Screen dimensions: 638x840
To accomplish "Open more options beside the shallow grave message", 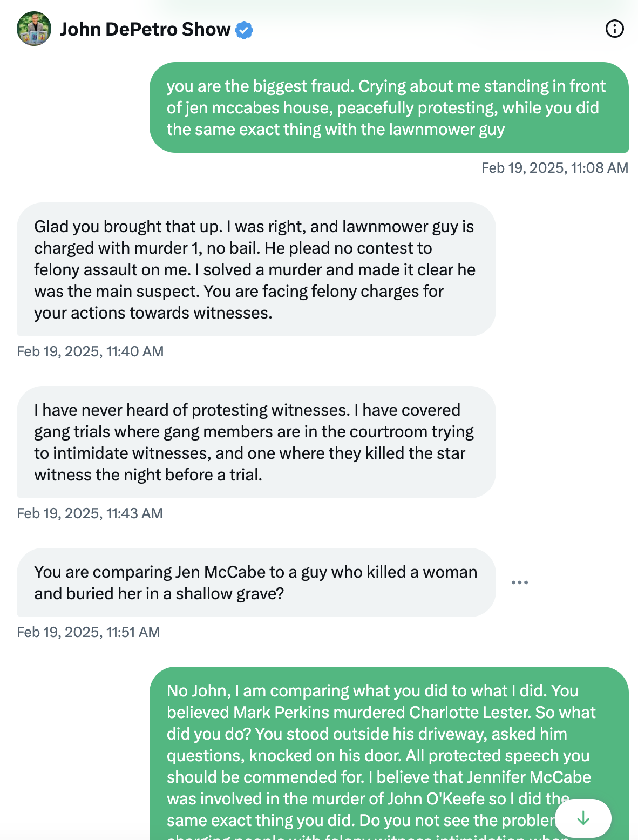I will tap(519, 582).
